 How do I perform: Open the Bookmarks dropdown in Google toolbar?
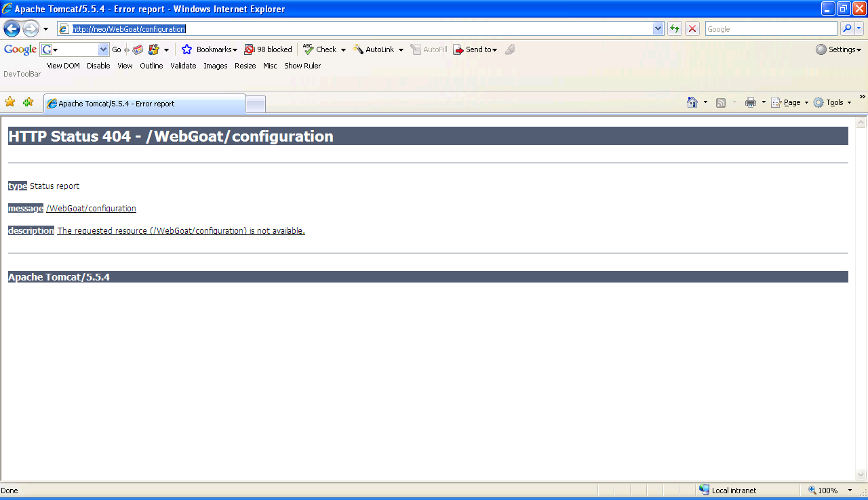pos(210,49)
